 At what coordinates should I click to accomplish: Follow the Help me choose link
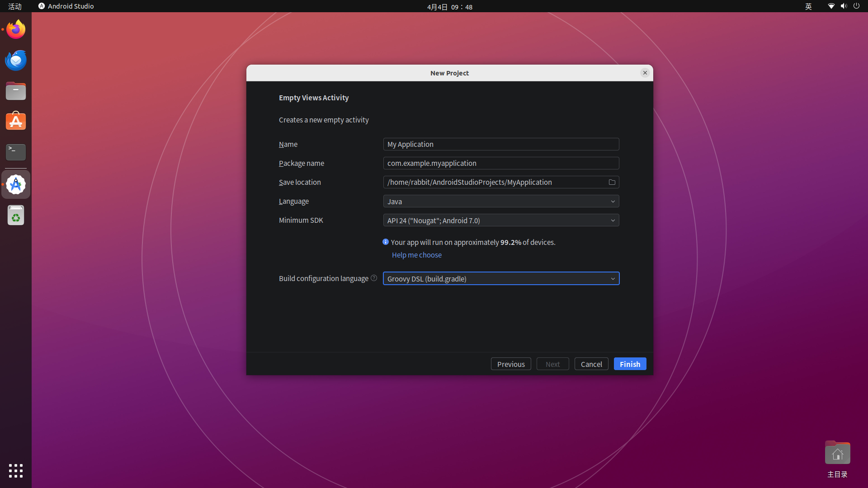tap(416, 255)
